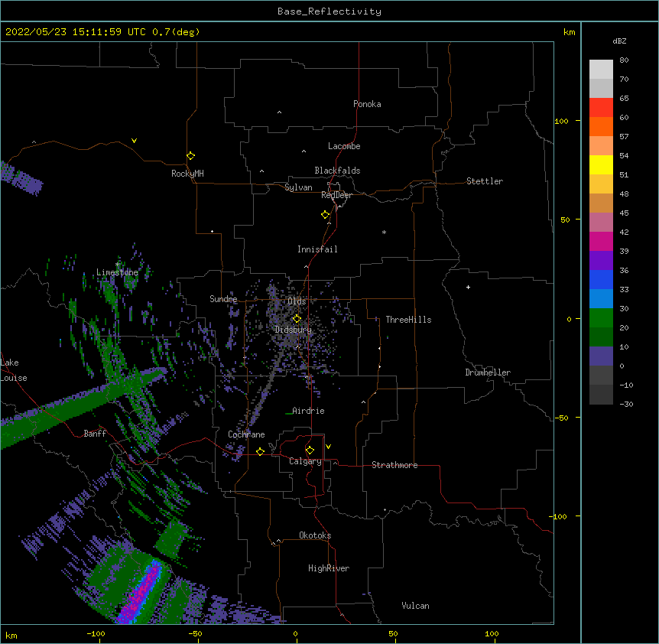Click the white asterisk marker east of Innisfail
The width and height of the screenshot is (659, 644).
pos(384,232)
